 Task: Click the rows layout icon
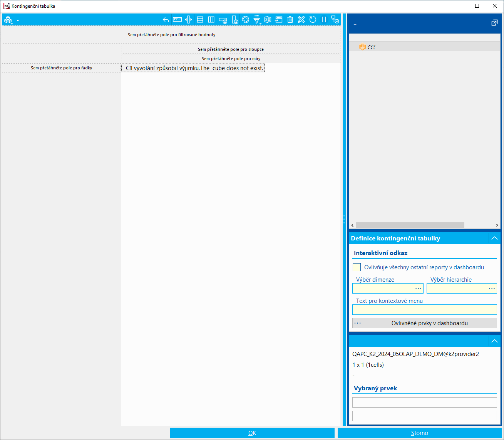click(x=200, y=20)
